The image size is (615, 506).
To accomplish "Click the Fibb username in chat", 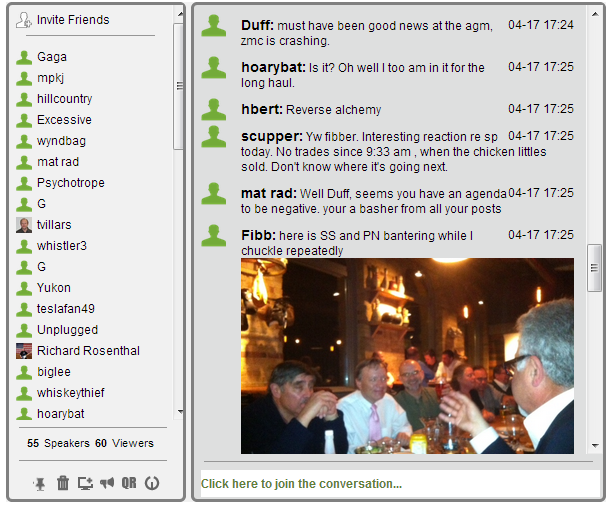I will pyautogui.click(x=258, y=235).
